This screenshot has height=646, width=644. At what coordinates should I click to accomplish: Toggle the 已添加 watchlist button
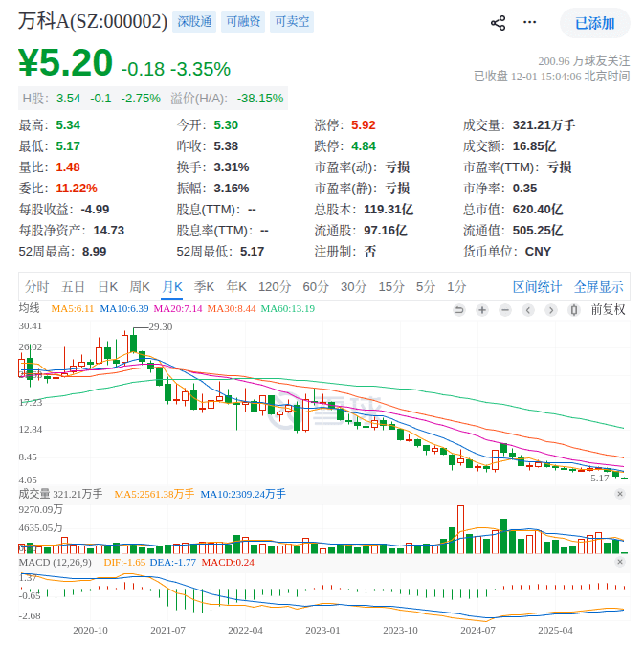tap(594, 22)
